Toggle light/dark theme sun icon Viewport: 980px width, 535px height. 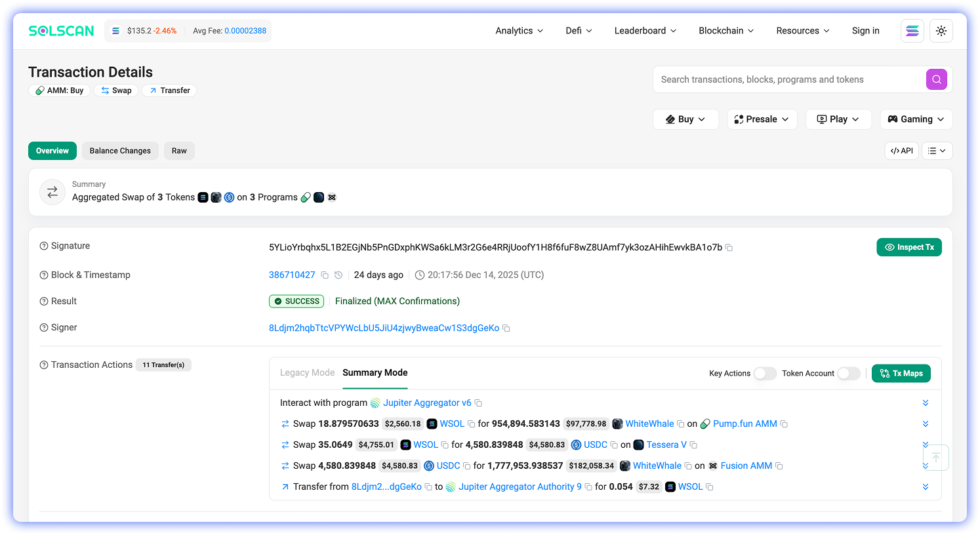[x=941, y=31]
